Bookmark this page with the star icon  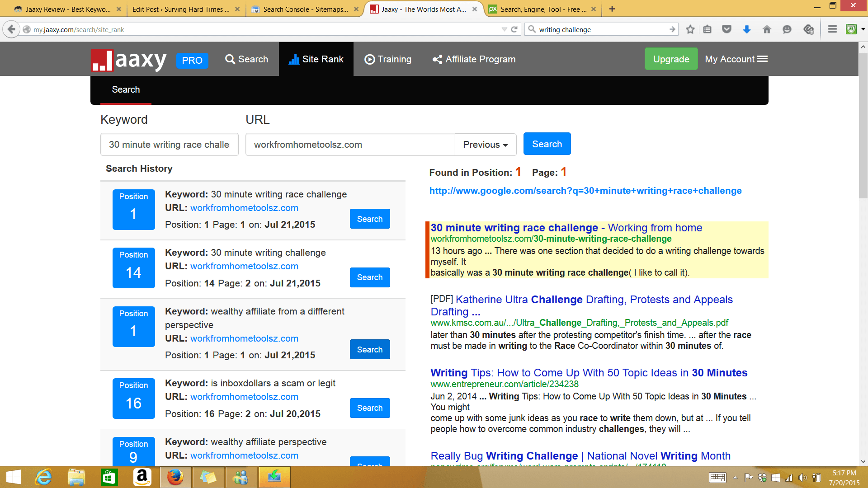pos(690,29)
